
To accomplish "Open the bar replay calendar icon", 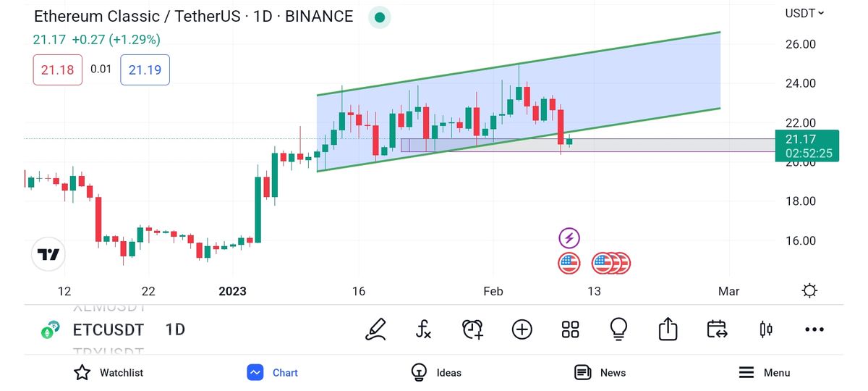I will pyautogui.click(x=716, y=329).
